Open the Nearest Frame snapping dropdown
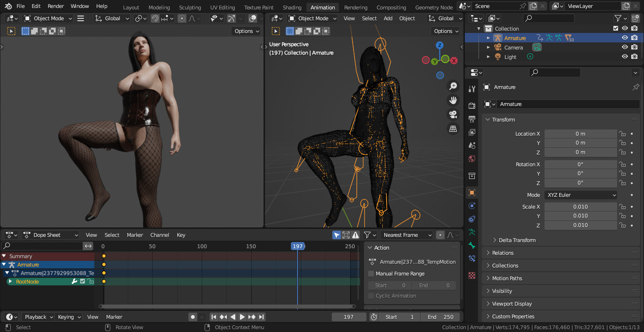644x332 pixels. pos(406,235)
